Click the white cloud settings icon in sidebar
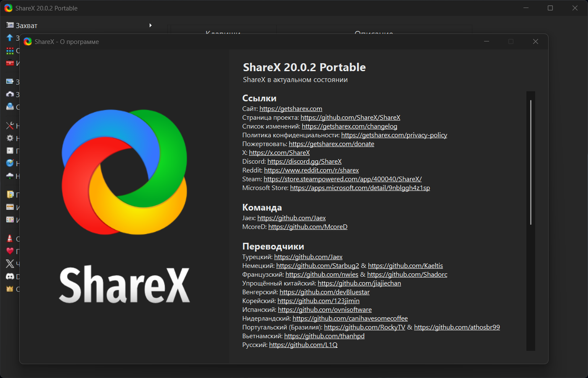This screenshot has height=378, width=588. [10, 176]
